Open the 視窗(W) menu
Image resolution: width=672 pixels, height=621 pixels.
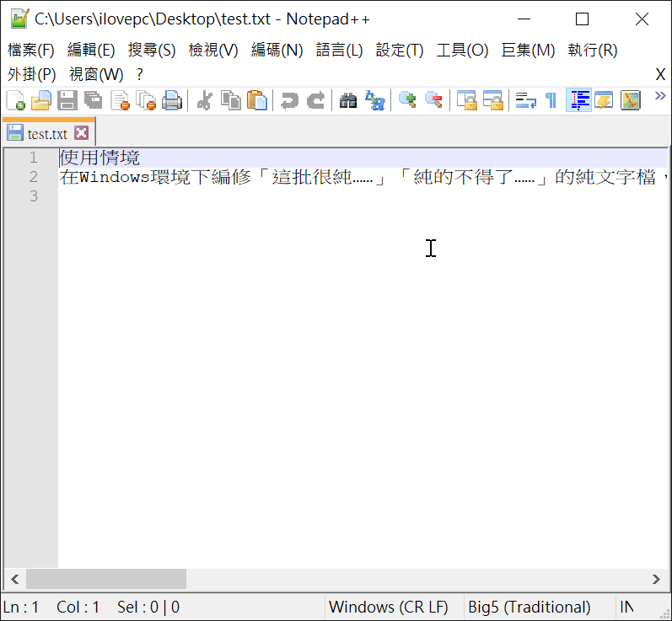pos(96,74)
